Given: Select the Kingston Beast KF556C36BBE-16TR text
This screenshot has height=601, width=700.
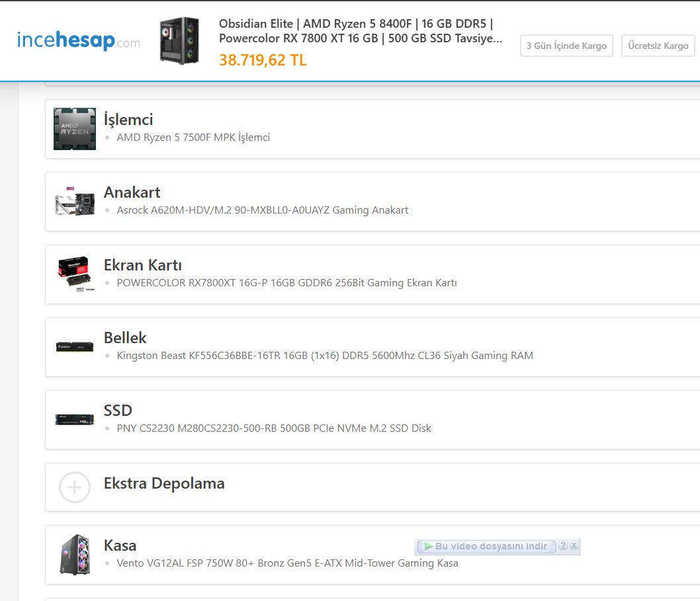Looking at the screenshot, I should [x=325, y=356].
